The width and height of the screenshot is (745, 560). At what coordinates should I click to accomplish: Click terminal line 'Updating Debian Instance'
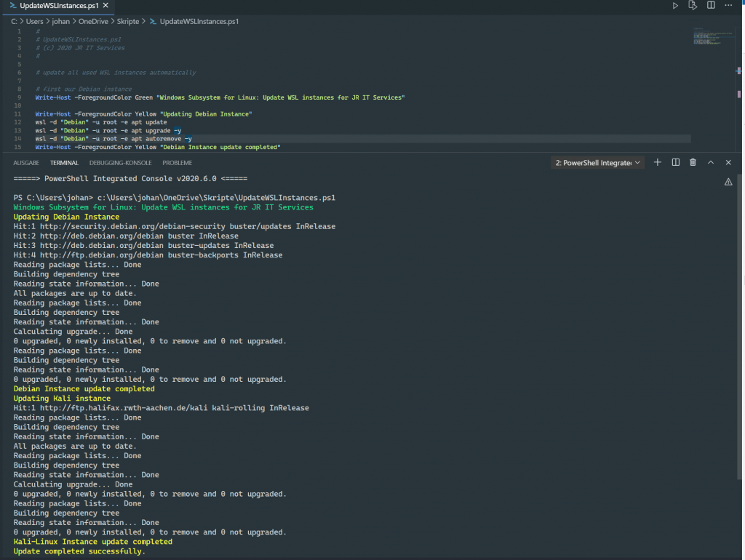[66, 217]
